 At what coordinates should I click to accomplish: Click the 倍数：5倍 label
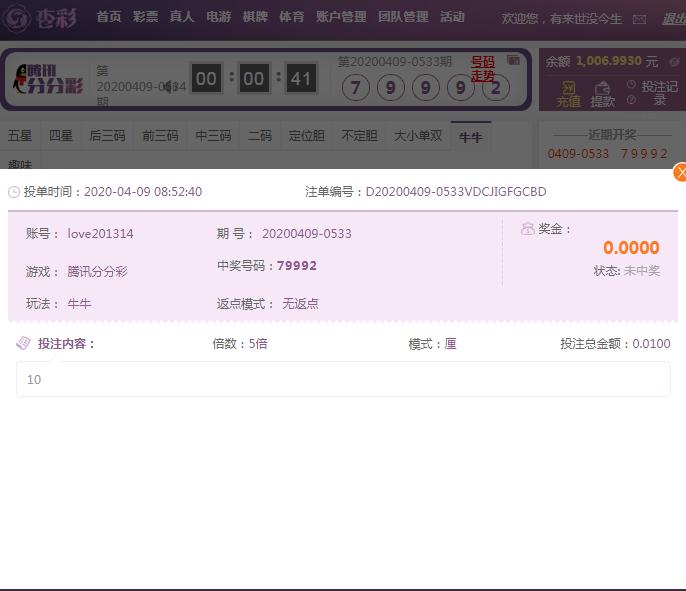[x=240, y=343]
